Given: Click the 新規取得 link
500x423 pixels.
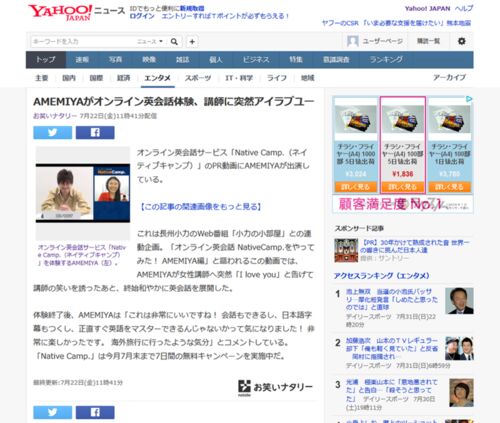Looking at the screenshot, I should coord(192,9).
